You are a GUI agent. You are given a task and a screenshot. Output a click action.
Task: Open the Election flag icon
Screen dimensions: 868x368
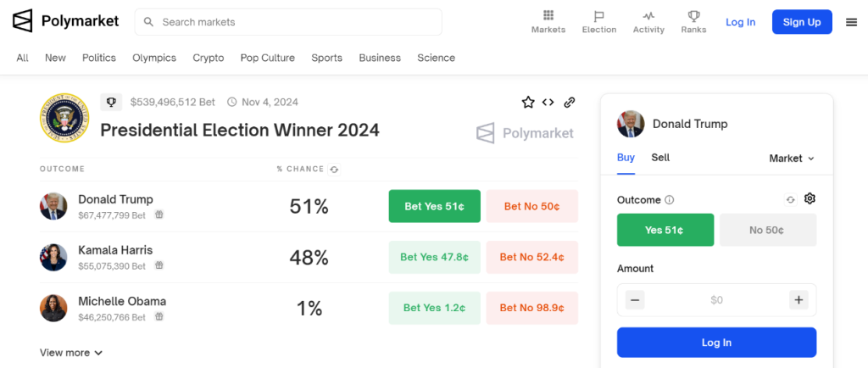pyautogui.click(x=599, y=16)
